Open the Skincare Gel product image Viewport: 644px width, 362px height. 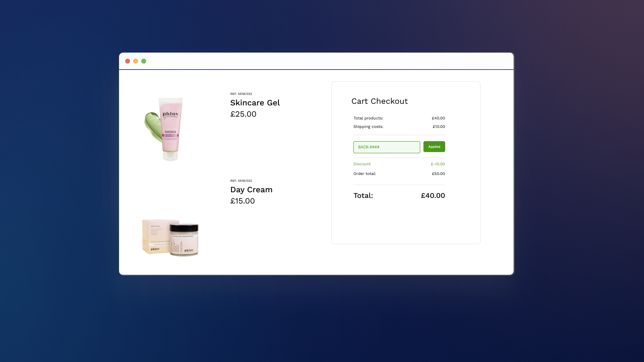point(165,129)
